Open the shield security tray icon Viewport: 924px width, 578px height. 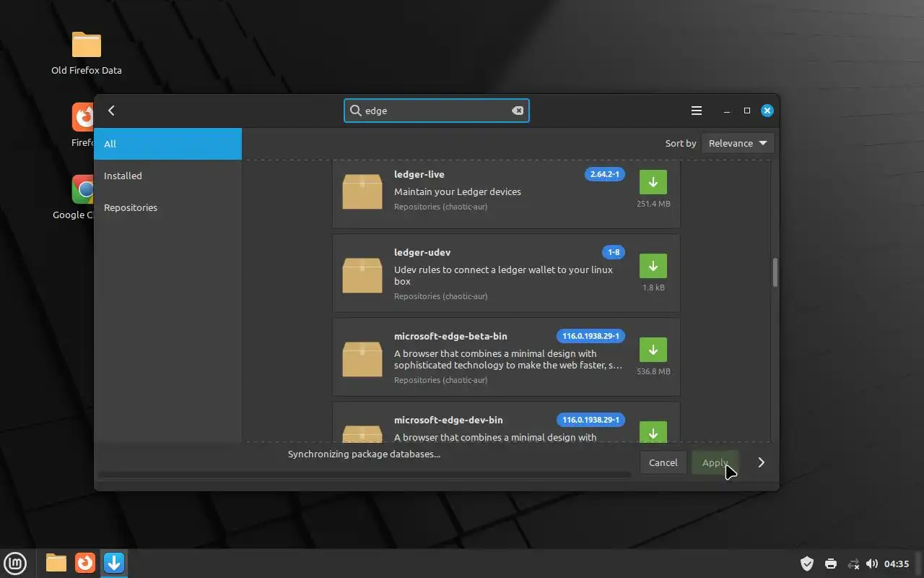807,564
